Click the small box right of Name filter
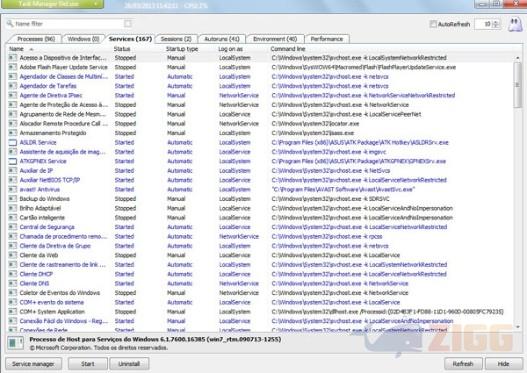The image size is (527, 373). 128,24
